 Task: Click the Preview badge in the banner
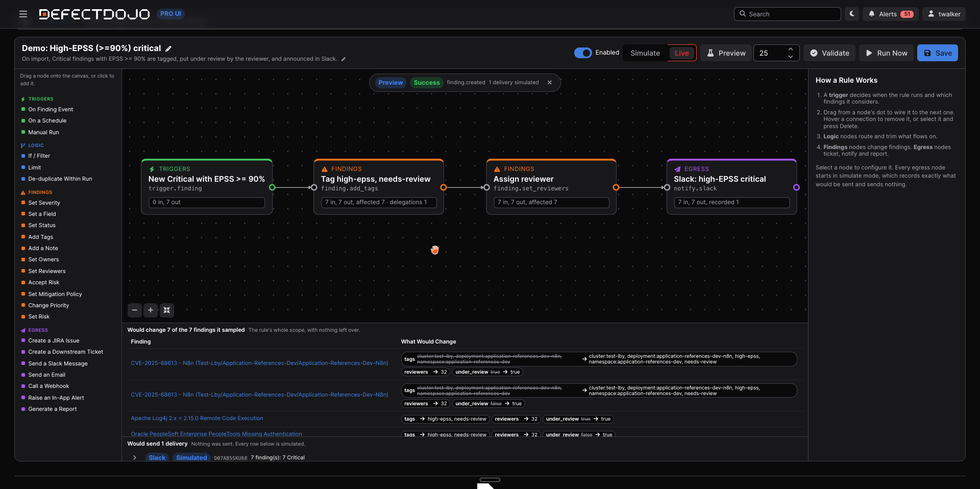(390, 83)
